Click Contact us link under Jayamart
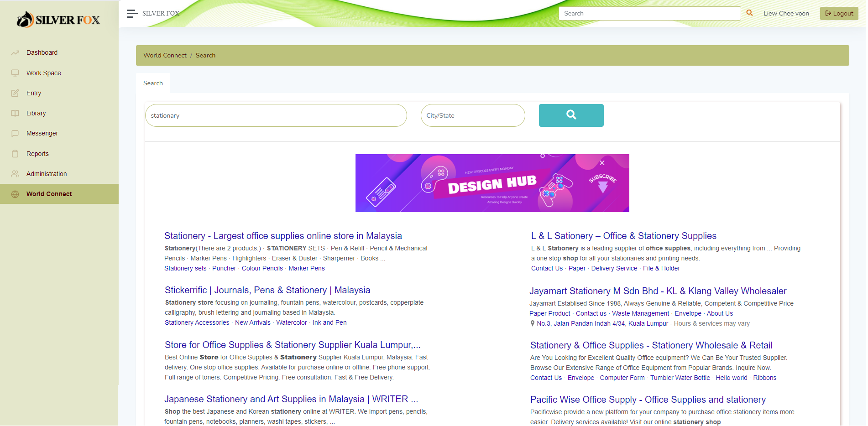This screenshot has width=868, height=426. coord(591,313)
